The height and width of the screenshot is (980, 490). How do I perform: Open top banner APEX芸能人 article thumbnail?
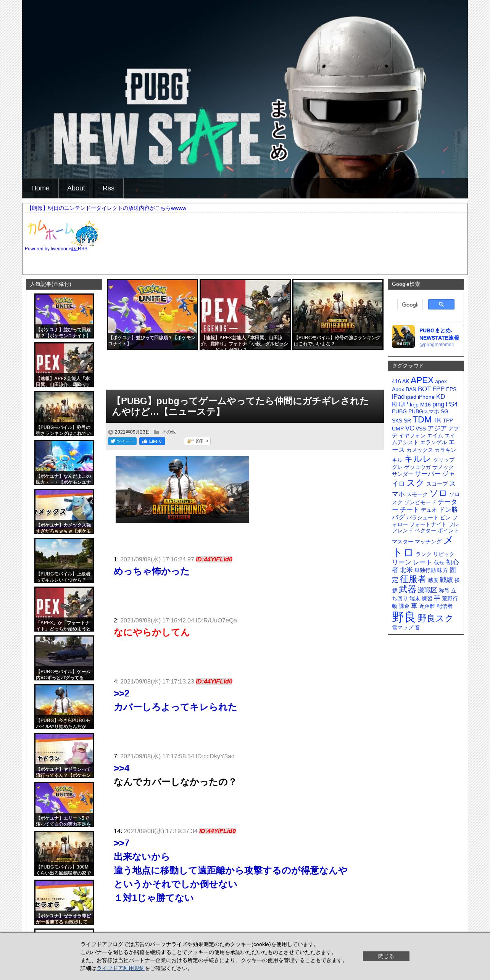click(245, 314)
